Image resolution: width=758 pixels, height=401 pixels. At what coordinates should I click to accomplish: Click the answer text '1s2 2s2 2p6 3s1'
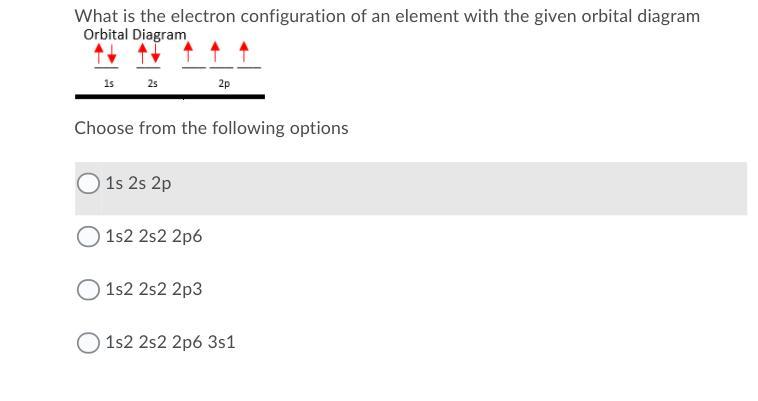tap(170, 343)
